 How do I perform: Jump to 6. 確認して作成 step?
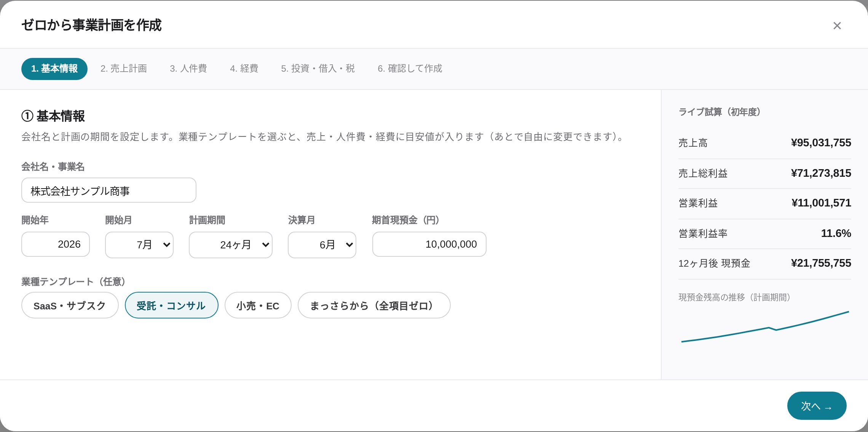(410, 69)
